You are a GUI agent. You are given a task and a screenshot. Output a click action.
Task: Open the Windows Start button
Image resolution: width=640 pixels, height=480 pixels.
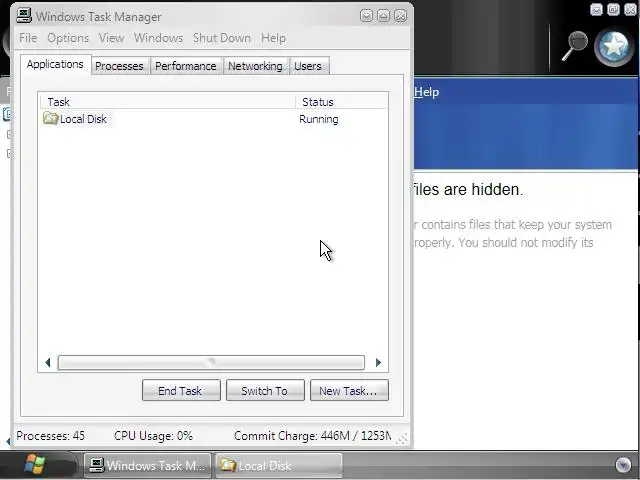(x=35, y=465)
